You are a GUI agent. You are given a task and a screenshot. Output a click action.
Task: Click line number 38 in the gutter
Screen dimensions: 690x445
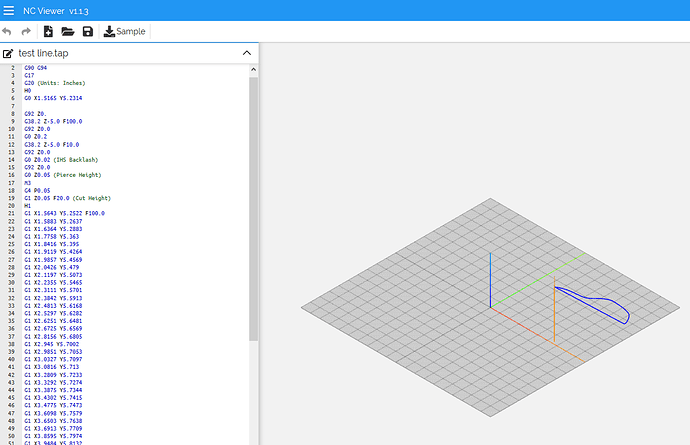pos(11,344)
